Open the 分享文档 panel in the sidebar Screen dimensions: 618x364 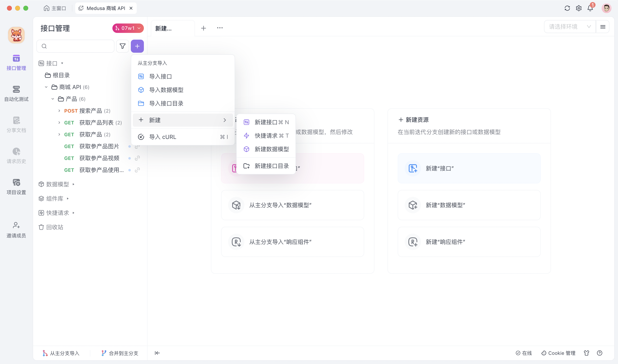tap(16, 125)
